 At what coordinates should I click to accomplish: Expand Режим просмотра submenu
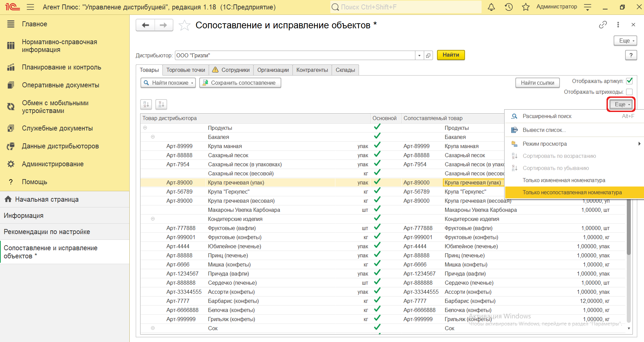click(574, 144)
